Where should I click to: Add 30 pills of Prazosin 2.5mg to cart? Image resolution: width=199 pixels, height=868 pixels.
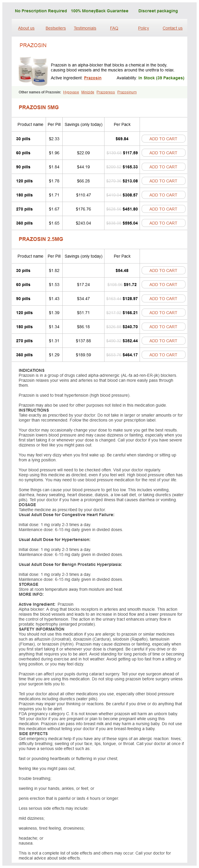tap(163, 270)
